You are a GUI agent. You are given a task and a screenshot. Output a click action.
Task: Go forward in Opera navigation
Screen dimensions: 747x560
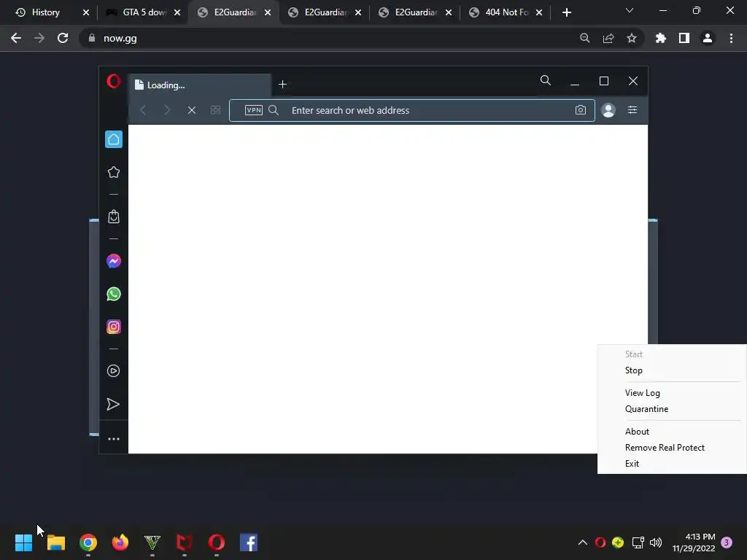[x=167, y=110]
